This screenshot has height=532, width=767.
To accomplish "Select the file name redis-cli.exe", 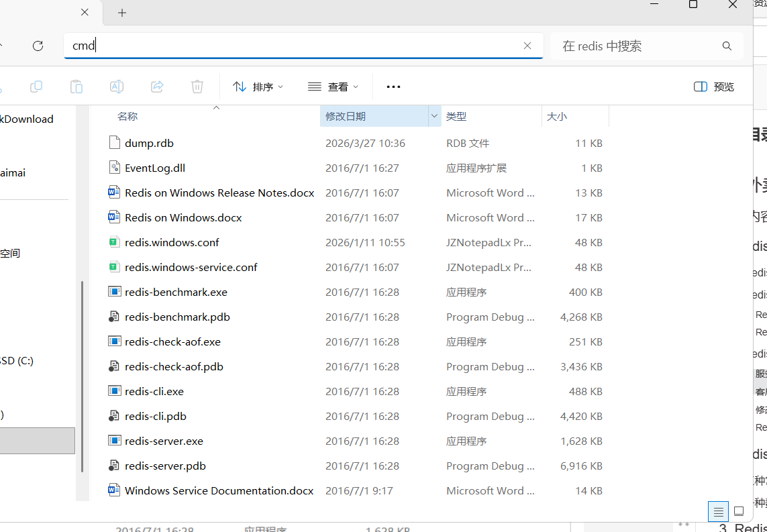I will click(154, 391).
